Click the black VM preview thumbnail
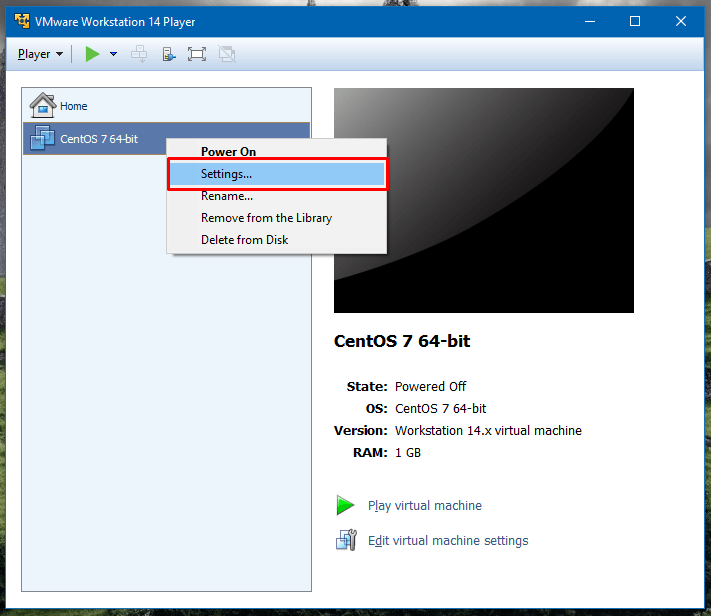Image resolution: width=711 pixels, height=616 pixels. click(484, 200)
